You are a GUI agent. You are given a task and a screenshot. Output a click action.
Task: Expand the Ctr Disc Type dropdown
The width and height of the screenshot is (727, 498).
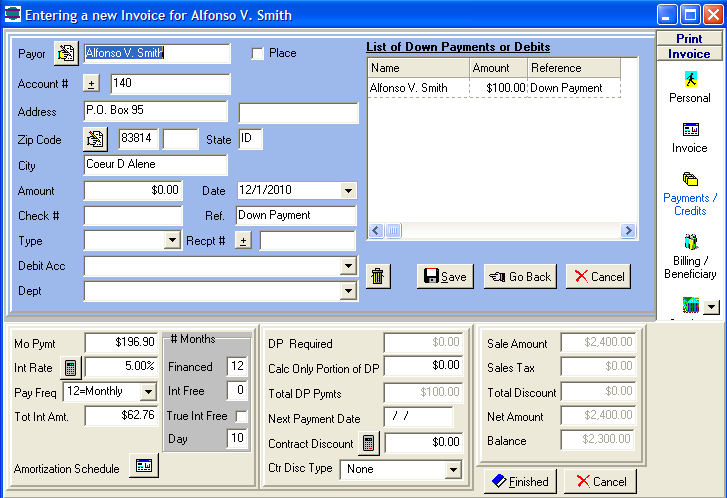point(452,469)
